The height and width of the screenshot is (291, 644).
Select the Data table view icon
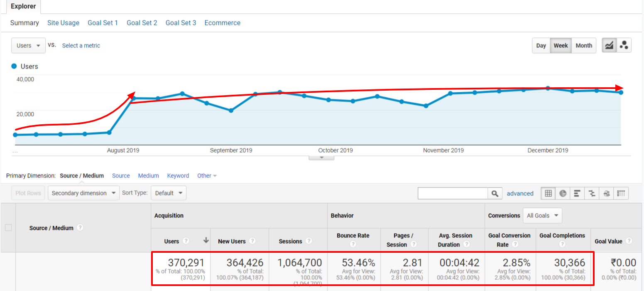point(548,193)
